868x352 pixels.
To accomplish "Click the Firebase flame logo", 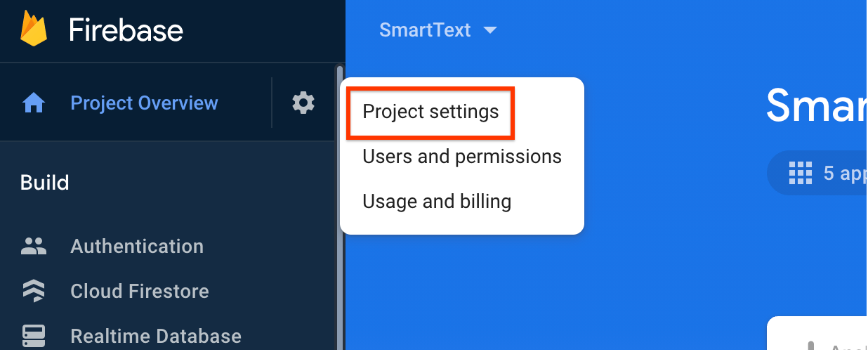I will [34, 30].
